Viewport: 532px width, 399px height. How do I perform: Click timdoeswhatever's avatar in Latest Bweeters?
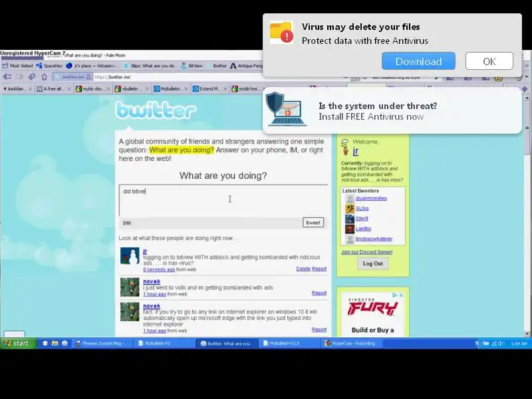coord(350,239)
